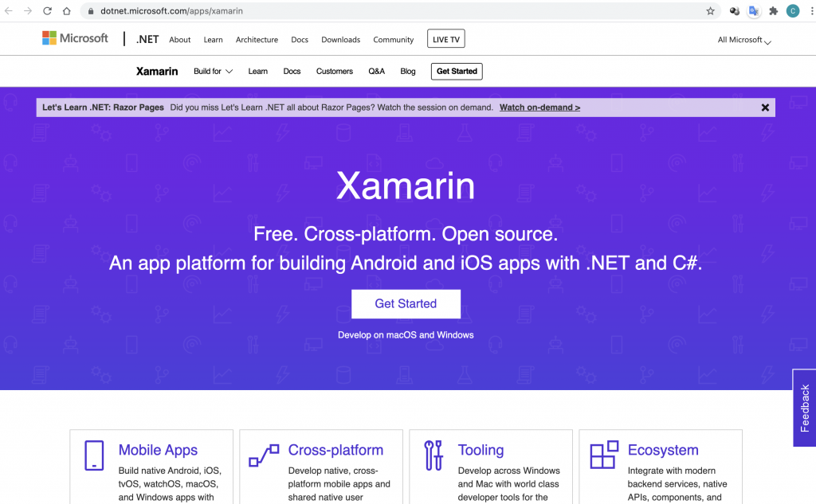Viewport: 816px width, 504px height.
Task: Open the .NET home link
Action: pyautogui.click(x=147, y=40)
